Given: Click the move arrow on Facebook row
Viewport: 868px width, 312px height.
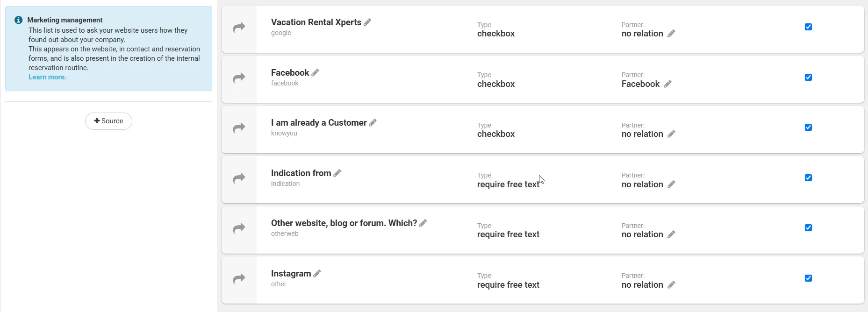Looking at the screenshot, I should coord(239,78).
